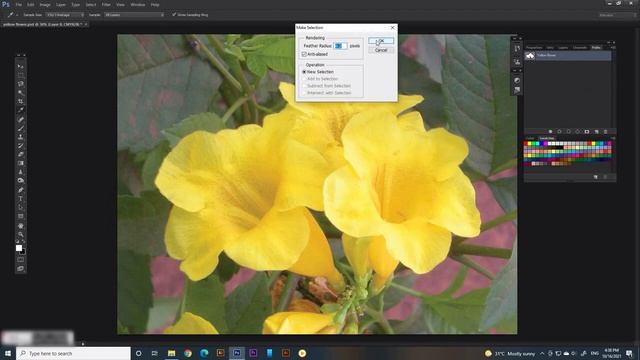The width and height of the screenshot is (640, 360).
Task: Open the Swatches panel flyout menu
Action: tap(613, 138)
